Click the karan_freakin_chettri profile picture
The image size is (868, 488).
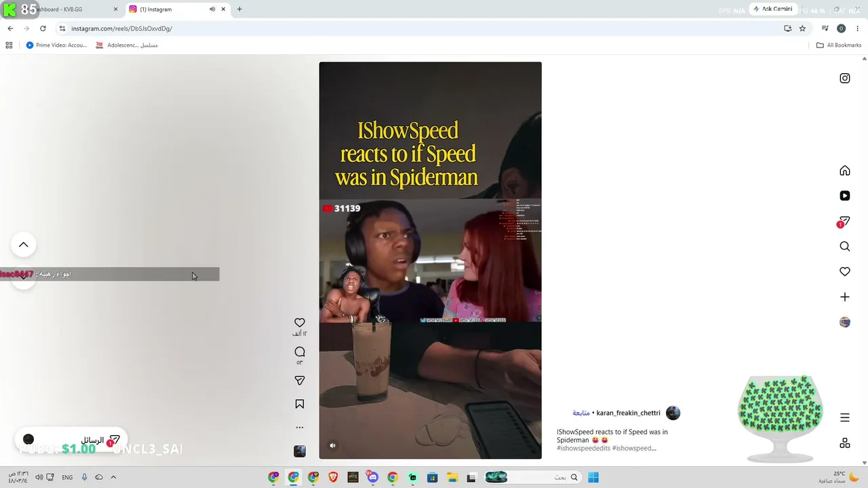pyautogui.click(x=673, y=413)
